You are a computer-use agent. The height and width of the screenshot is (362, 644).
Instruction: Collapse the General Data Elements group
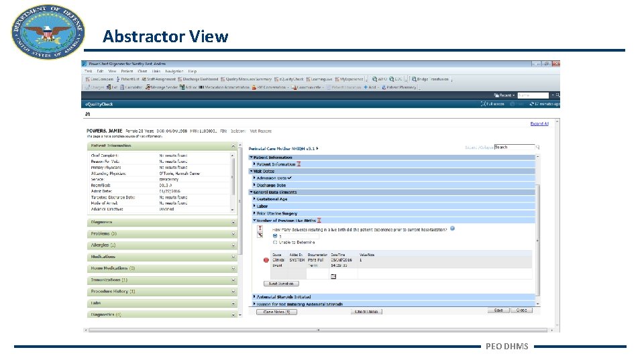[x=251, y=192]
